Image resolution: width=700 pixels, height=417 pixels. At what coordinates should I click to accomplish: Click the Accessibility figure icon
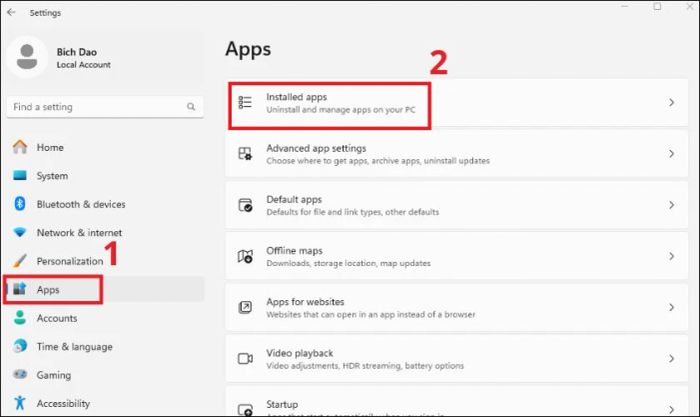pos(20,403)
